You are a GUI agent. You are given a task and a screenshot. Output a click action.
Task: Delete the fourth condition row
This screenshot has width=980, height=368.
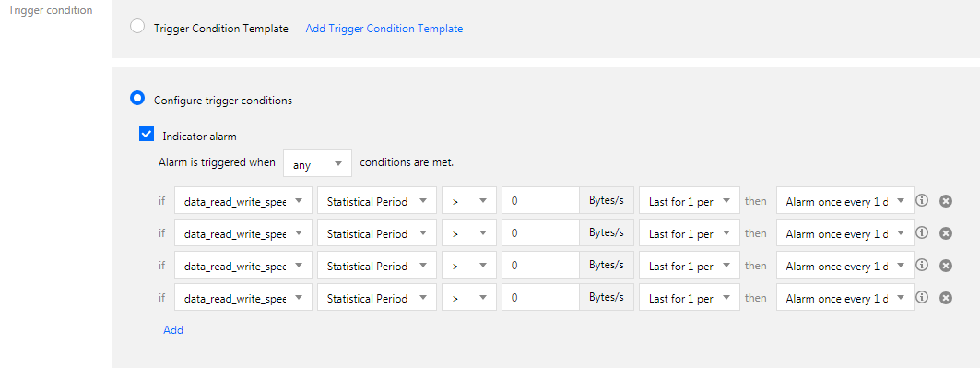(946, 298)
